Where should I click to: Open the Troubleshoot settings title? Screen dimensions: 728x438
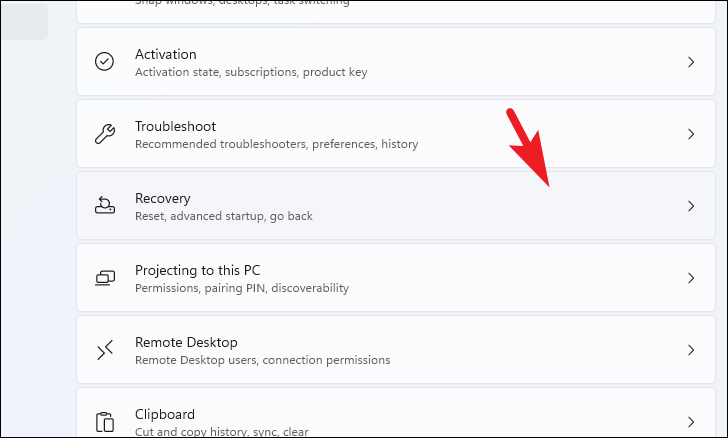click(176, 126)
